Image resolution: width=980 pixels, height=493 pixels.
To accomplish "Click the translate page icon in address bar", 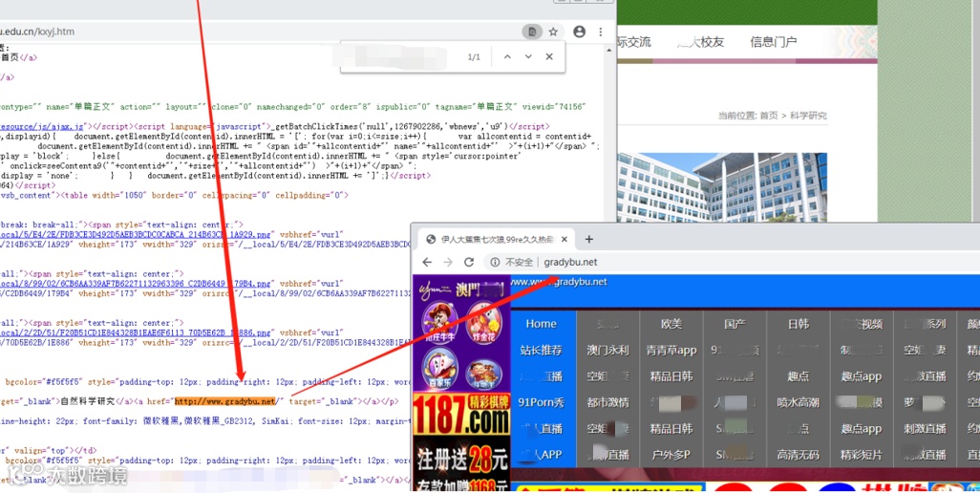I will [x=532, y=32].
